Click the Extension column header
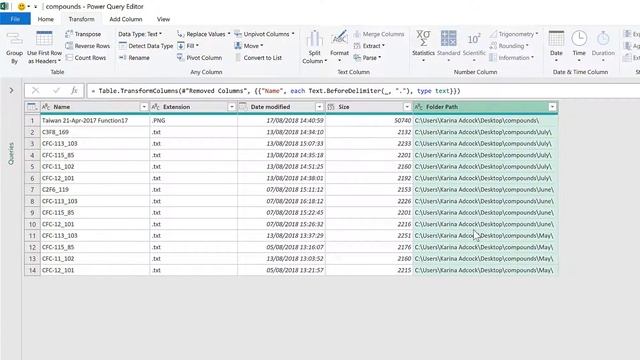The image size is (640, 360). [193, 107]
